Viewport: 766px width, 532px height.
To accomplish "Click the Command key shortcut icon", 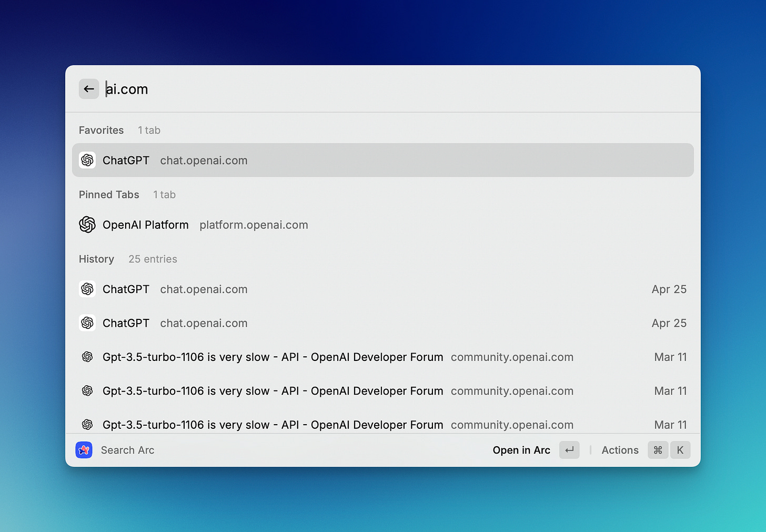I will click(658, 450).
